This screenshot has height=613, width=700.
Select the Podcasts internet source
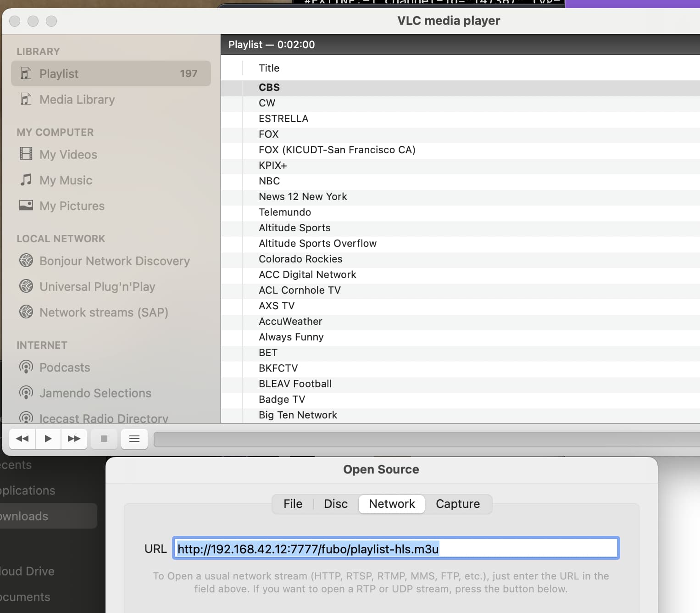click(x=65, y=368)
